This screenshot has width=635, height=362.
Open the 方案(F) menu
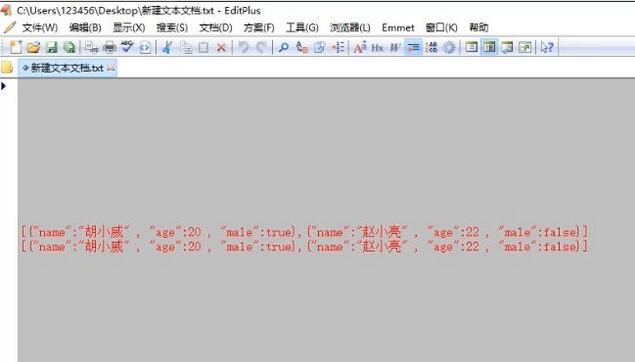point(259,28)
